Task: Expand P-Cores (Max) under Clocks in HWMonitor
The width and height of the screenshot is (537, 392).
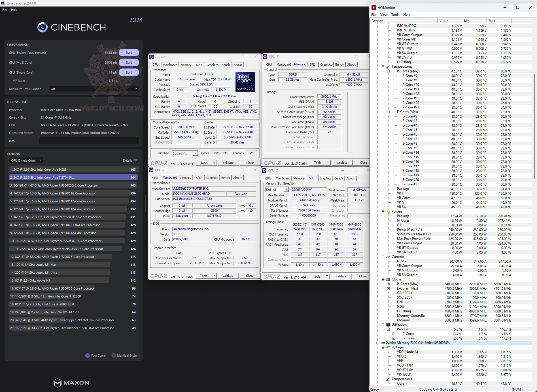Action: [x=388, y=284]
